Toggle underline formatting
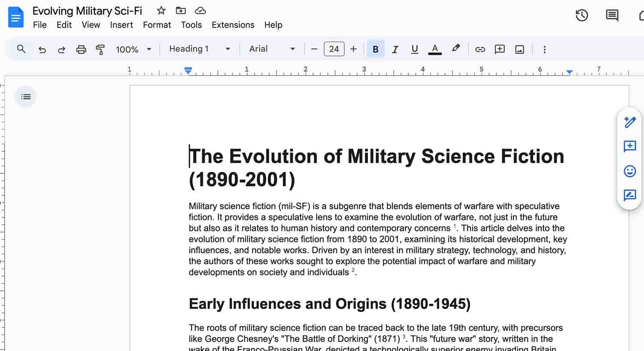The height and width of the screenshot is (351, 644). coord(414,49)
